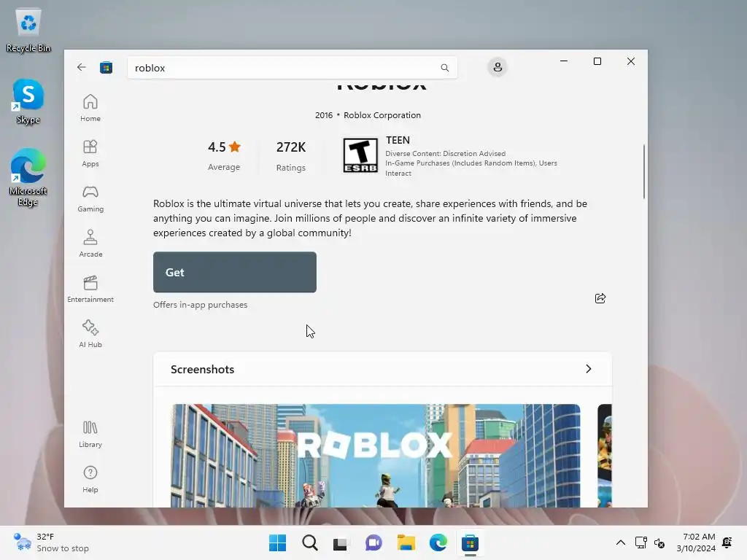The height and width of the screenshot is (560, 747).
Task: Click in the search box containing roblox
Action: point(292,68)
